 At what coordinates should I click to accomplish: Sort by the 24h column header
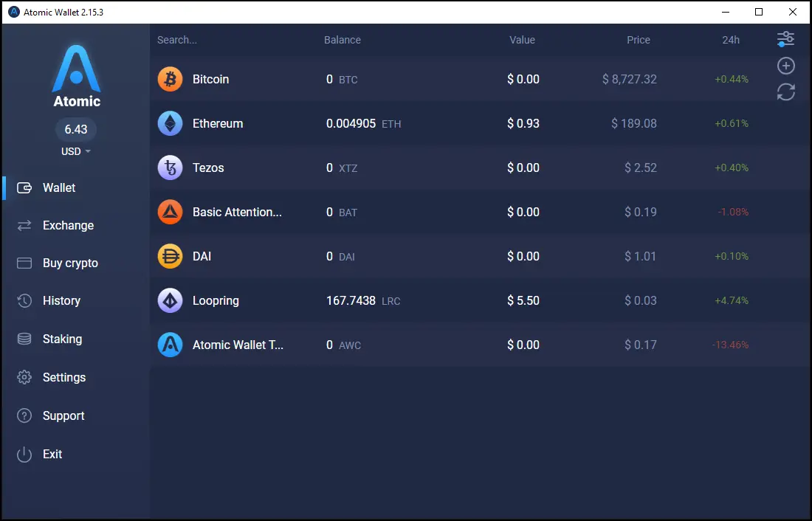pos(731,40)
